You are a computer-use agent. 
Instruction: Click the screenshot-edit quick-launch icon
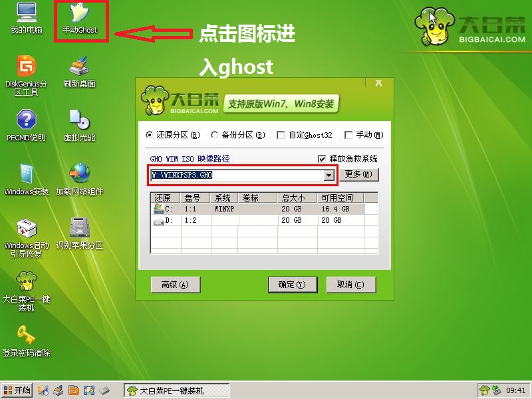(x=89, y=390)
